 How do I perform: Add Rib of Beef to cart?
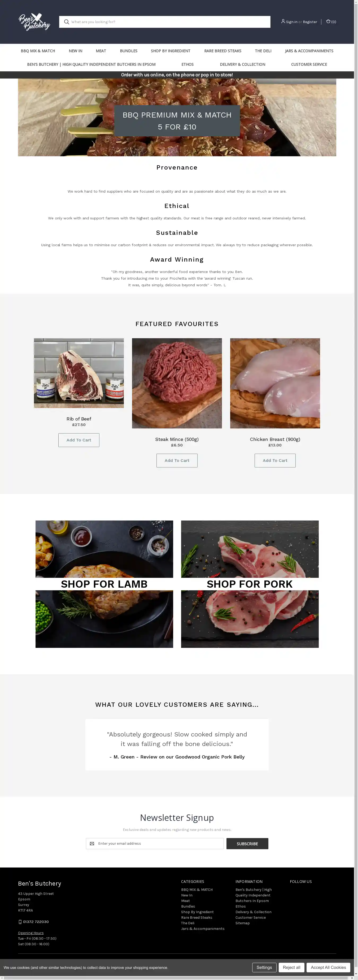79,440
